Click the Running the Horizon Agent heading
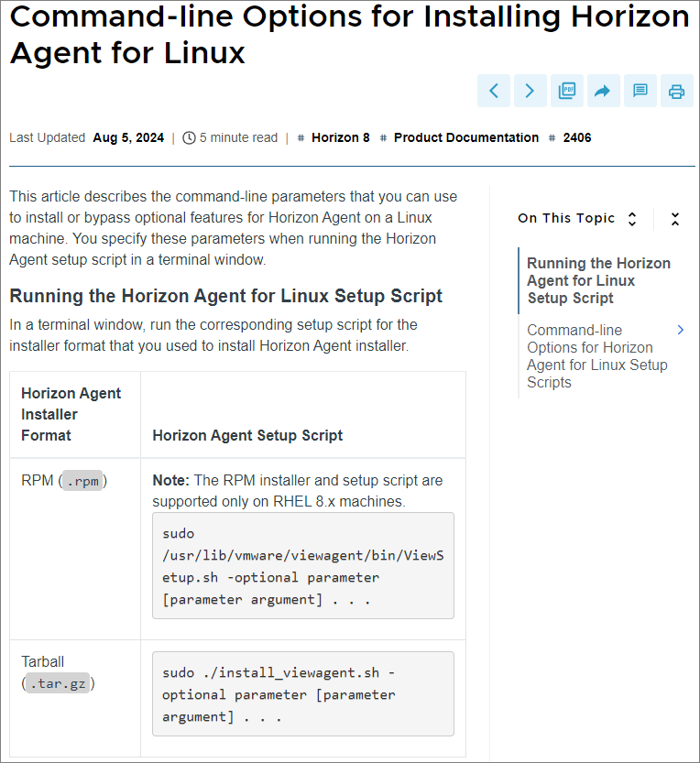 pyautogui.click(x=225, y=296)
